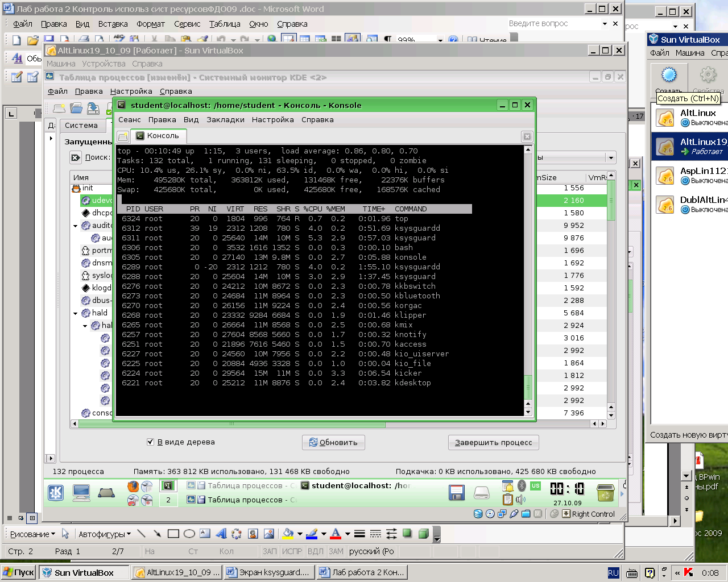Open the KDE volume mixer tray icon
The width and height of the screenshot is (728, 582).
(520, 500)
